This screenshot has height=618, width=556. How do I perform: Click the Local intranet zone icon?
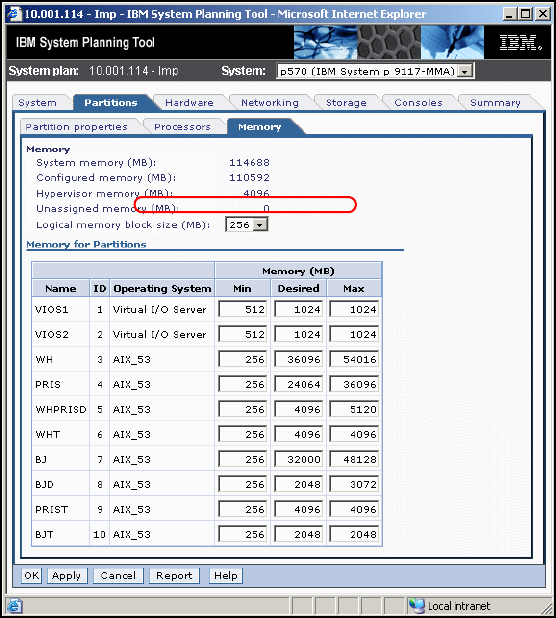tap(417, 605)
